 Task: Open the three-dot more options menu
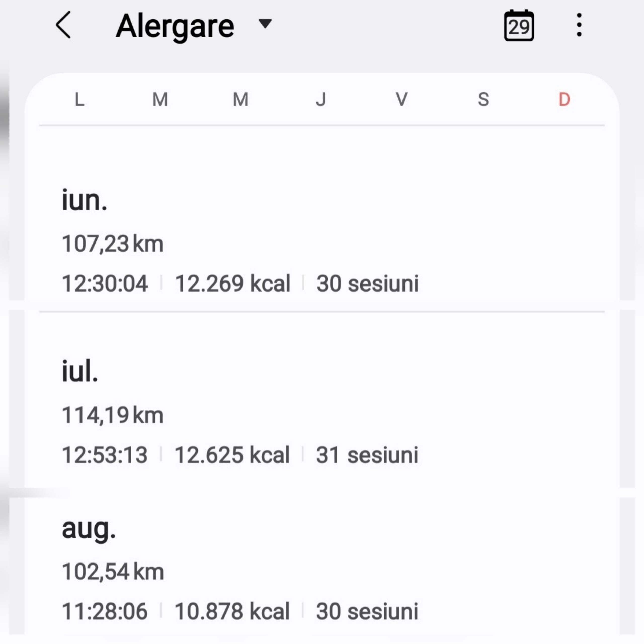coord(579,25)
